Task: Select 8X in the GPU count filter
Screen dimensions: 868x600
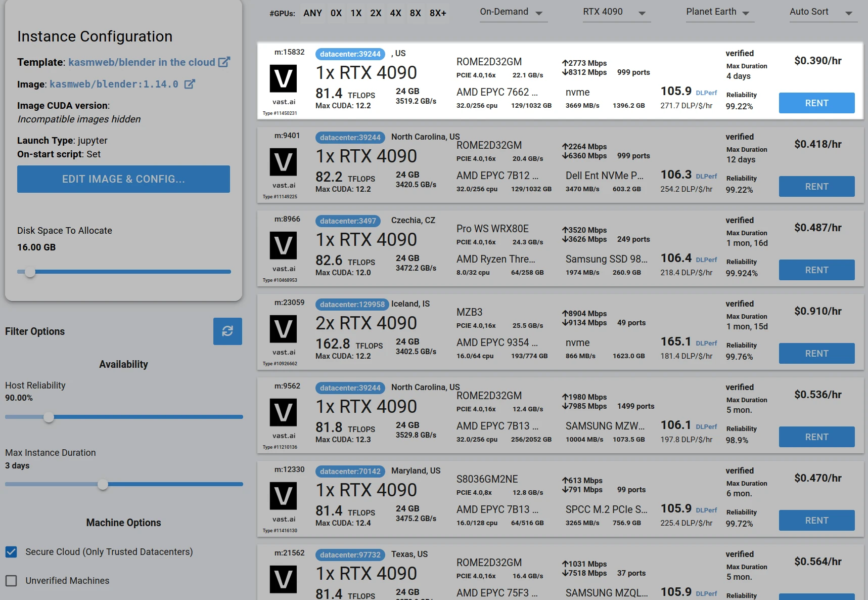Action: click(x=415, y=13)
